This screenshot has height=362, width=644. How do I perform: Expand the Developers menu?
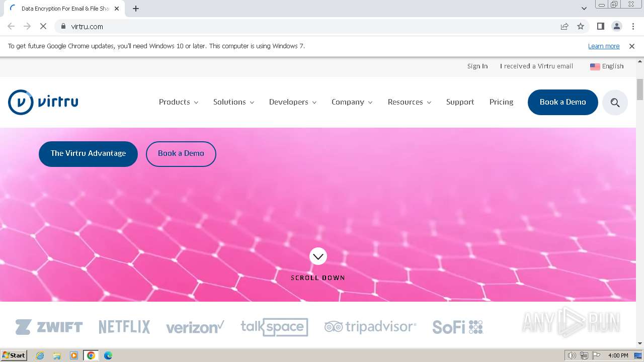[293, 102]
